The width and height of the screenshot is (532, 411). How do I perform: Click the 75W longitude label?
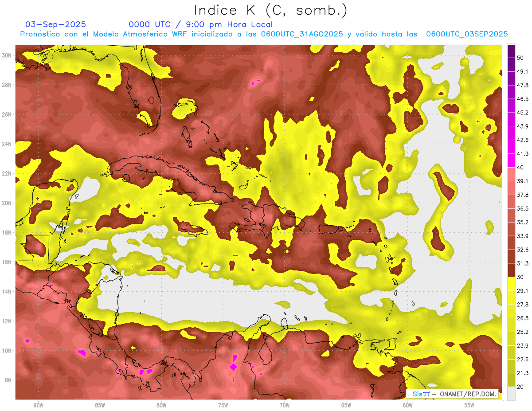point(223,405)
